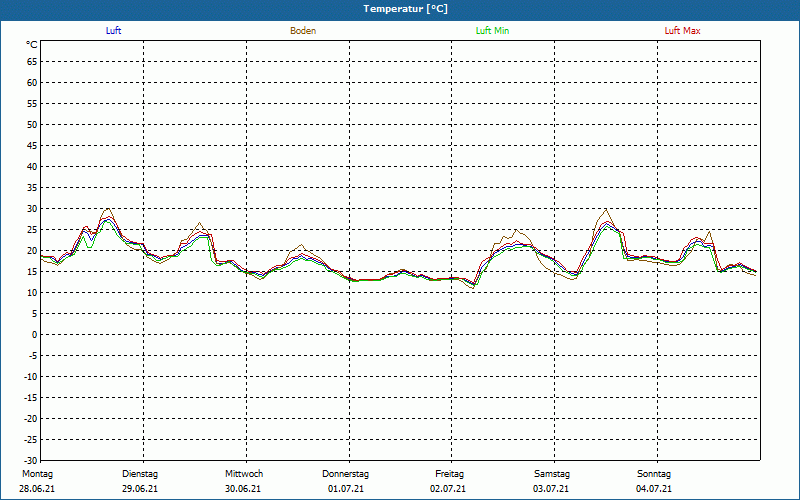The height and width of the screenshot is (500, 800).
Task: Click the "Temperatur [°C]" chart title
Action: click(406, 9)
